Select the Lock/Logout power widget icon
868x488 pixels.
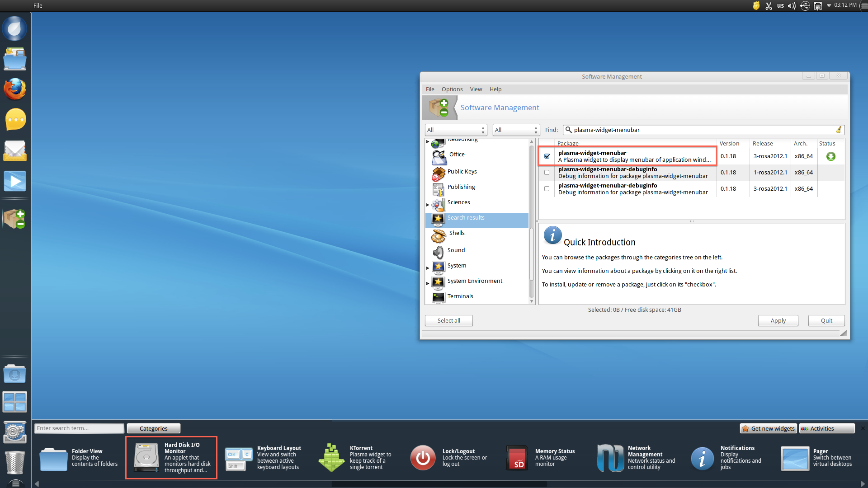pyautogui.click(x=423, y=457)
